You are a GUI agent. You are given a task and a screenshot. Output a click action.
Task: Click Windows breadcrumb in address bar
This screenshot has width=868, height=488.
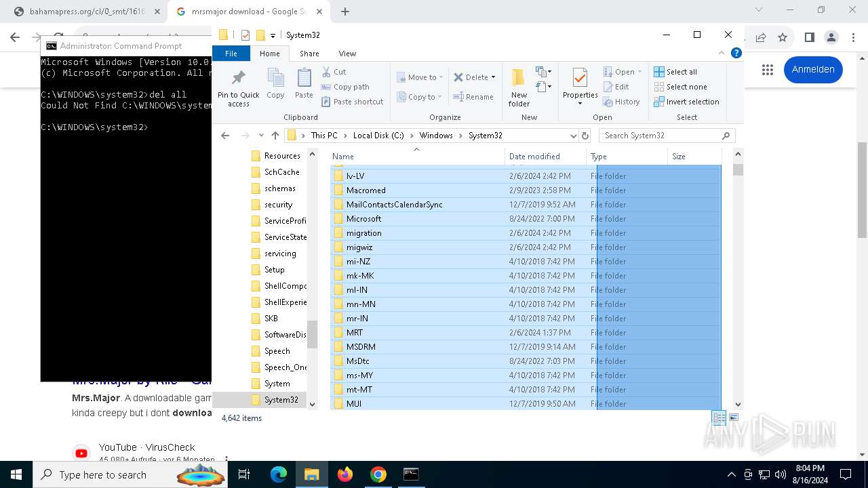[435, 136]
